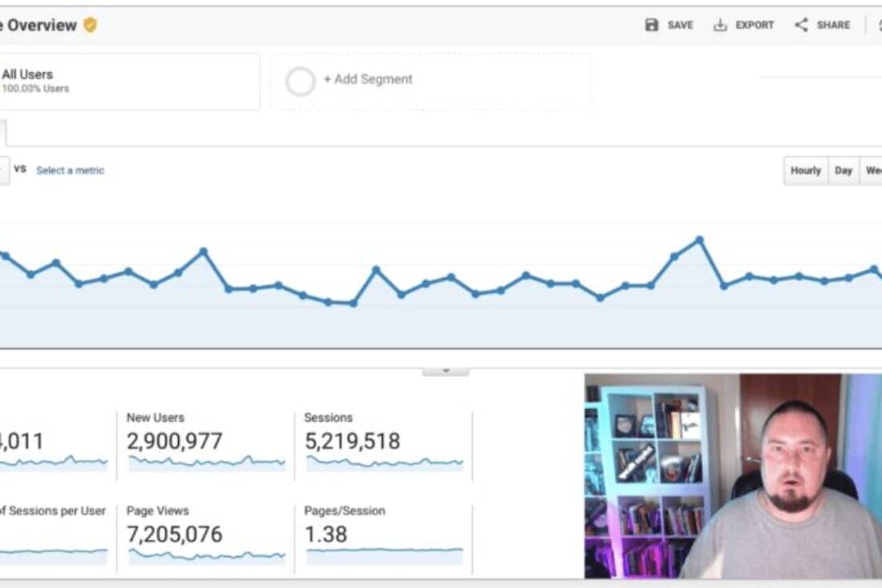Click the Export download icon

pos(721,25)
